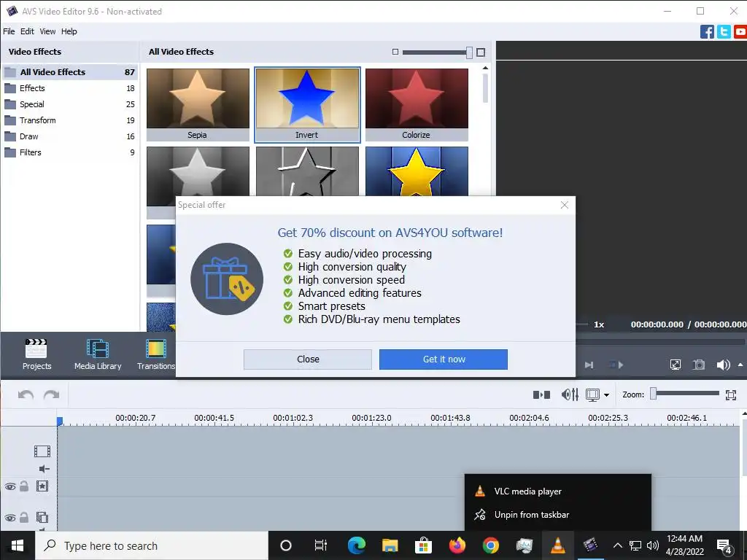
Task: Click the next frame playback button
Action: [589, 365]
